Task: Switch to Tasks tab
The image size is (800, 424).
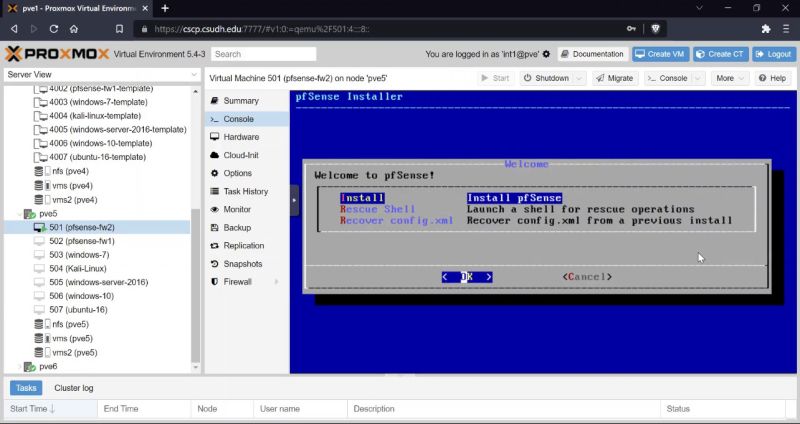Action: pos(26,388)
